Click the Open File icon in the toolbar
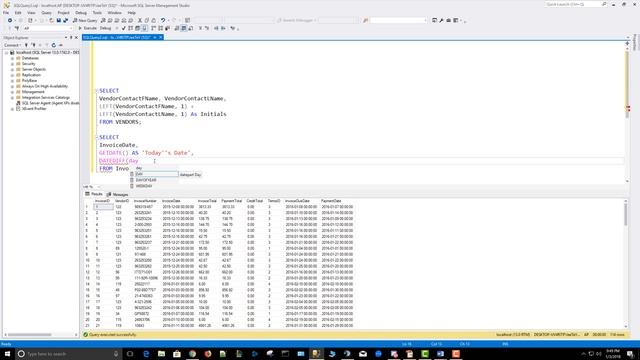640x360 pixels. pyautogui.click(x=51, y=20)
